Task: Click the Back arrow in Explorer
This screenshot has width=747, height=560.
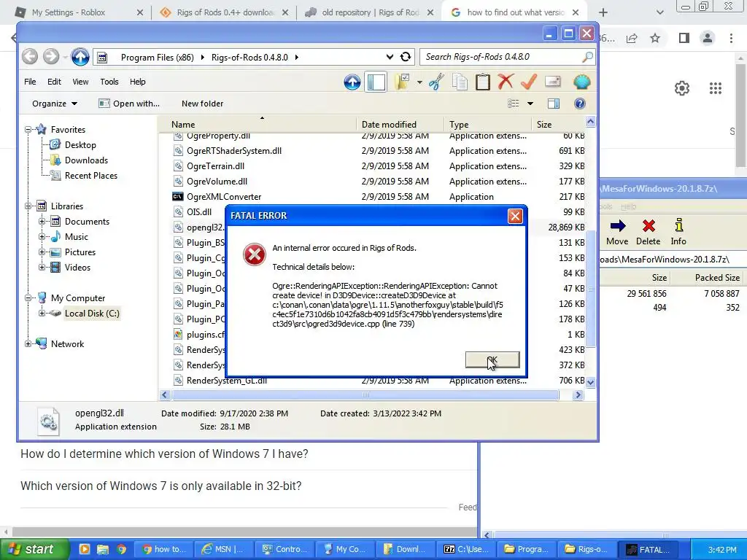Action: (29, 57)
